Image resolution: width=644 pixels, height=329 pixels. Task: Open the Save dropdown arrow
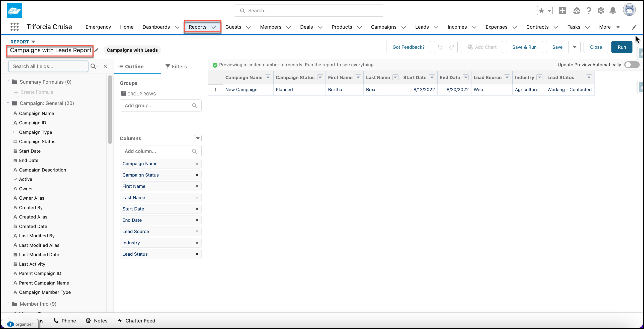pos(575,47)
